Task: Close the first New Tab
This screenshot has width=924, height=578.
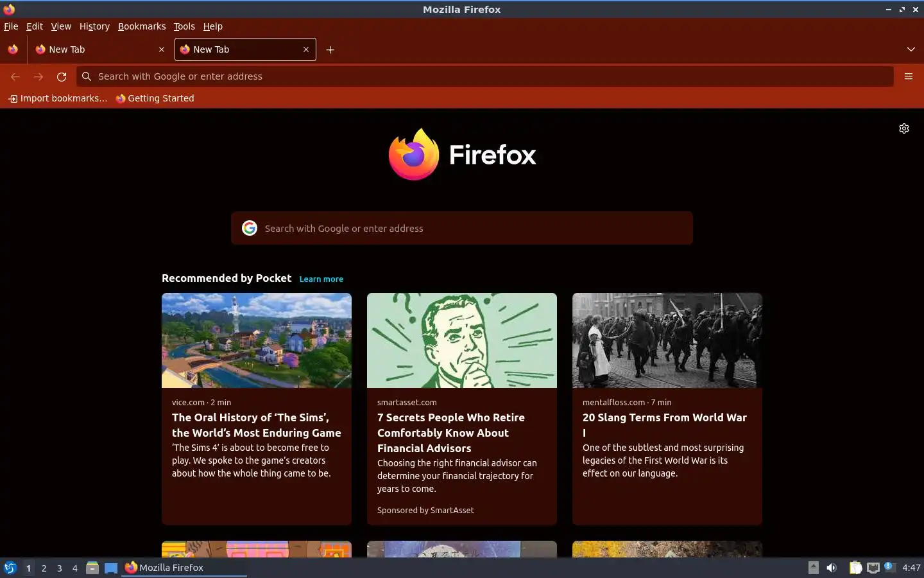Action: pos(162,49)
